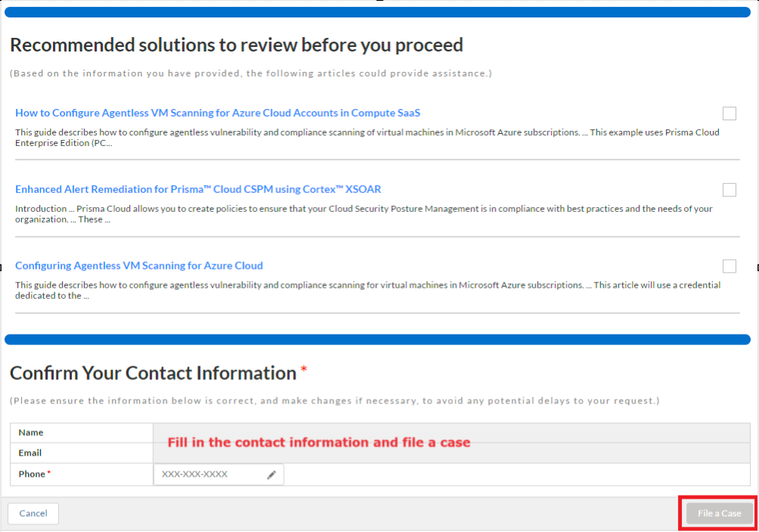
Task: Click the description text under Enhanced Alert Remediation
Action: pos(363,214)
